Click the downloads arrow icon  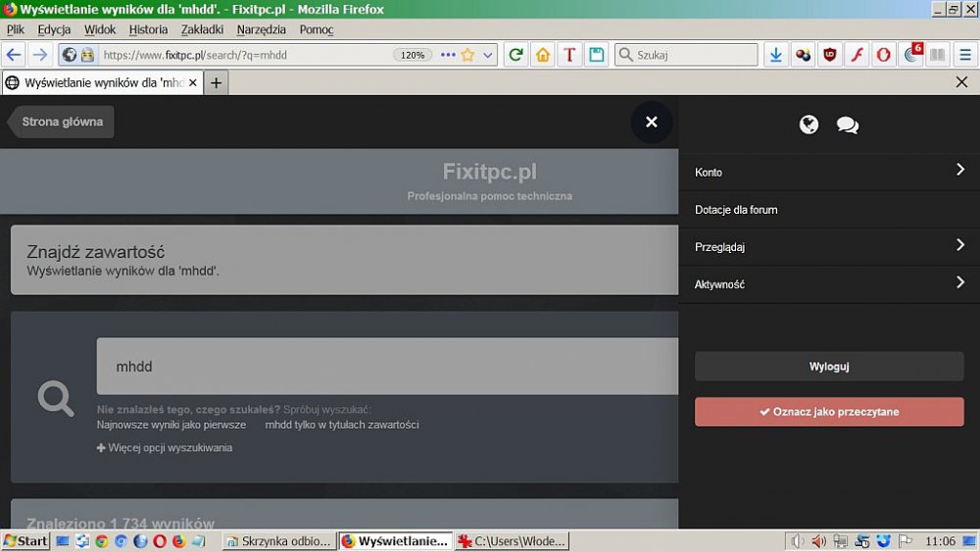tap(776, 55)
